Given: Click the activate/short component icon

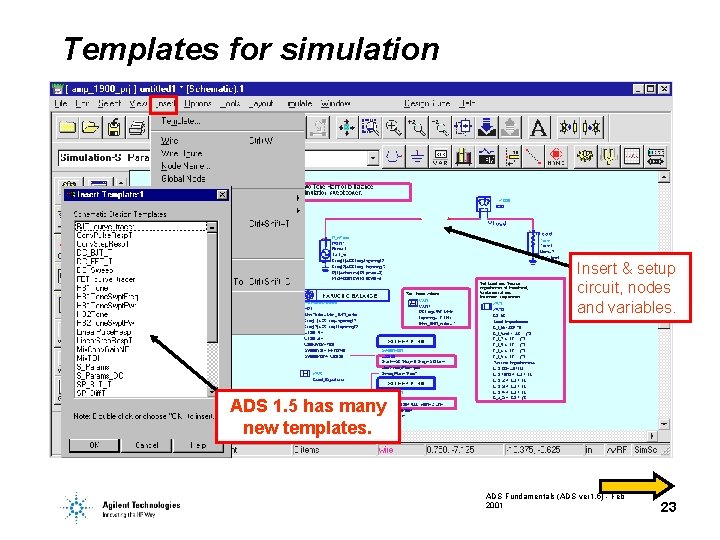Looking at the screenshot, I should (x=591, y=127).
